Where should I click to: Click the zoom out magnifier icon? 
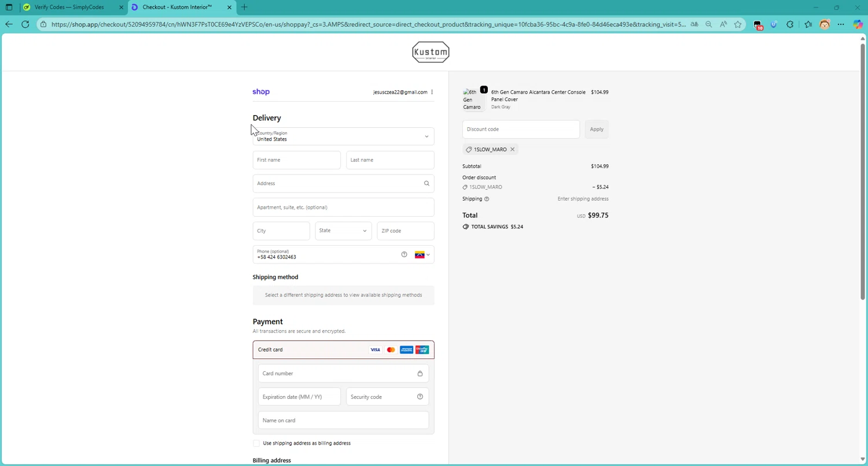pyautogui.click(x=708, y=24)
